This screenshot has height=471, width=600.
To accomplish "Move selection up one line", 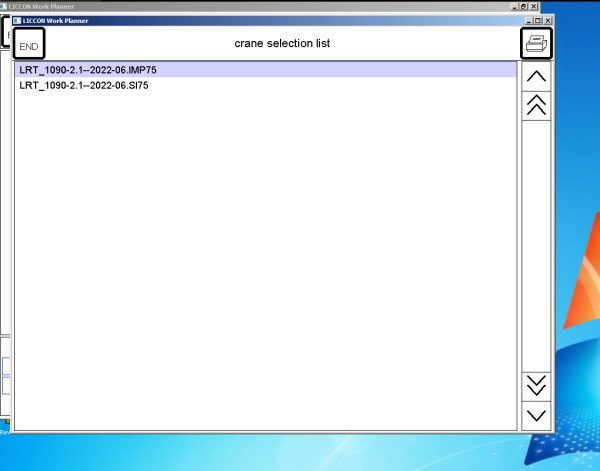I will click(536, 76).
